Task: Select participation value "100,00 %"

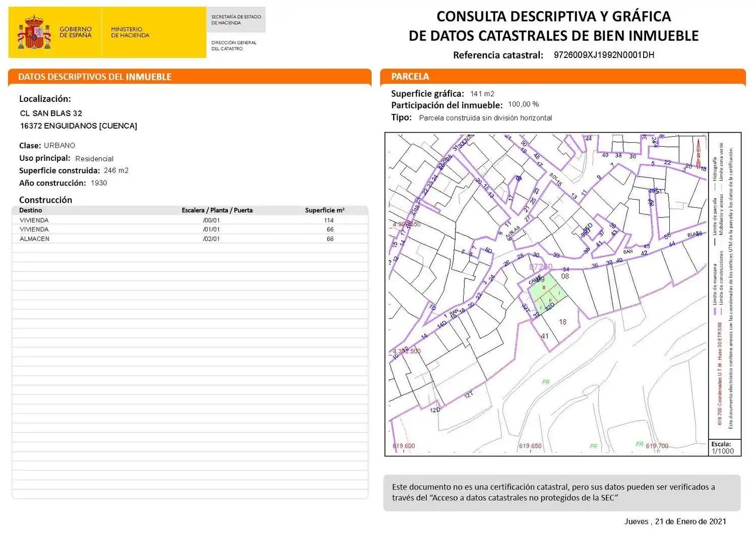Action: pyautogui.click(x=524, y=104)
